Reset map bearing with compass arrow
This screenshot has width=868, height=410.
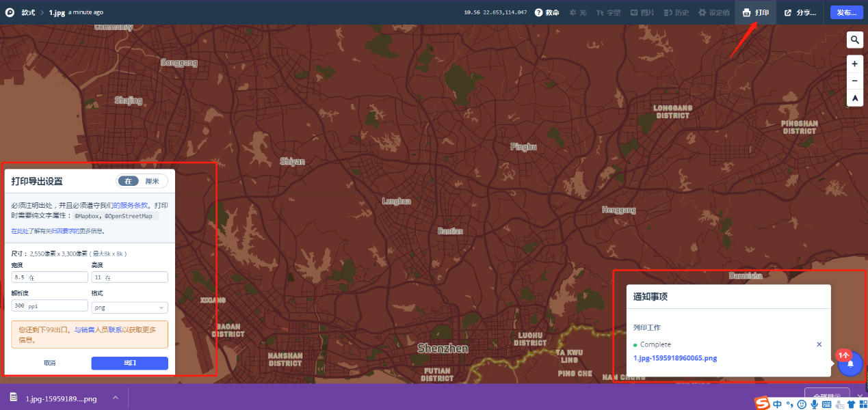(x=855, y=99)
